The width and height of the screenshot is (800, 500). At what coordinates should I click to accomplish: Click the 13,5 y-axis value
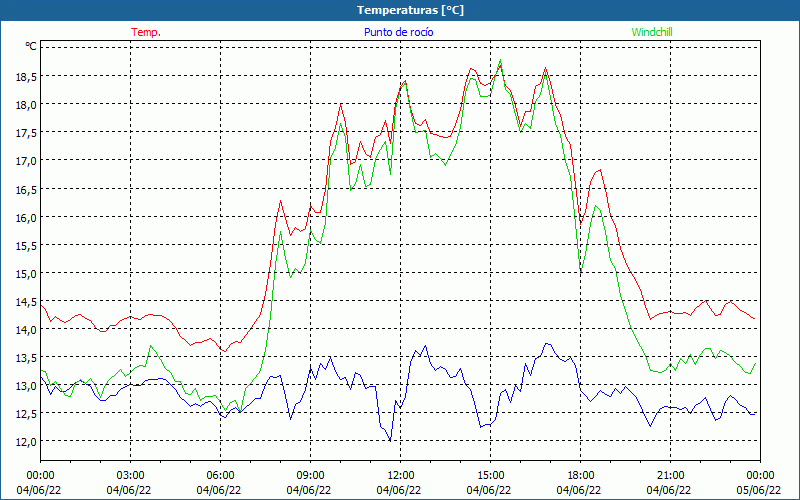[x=28, y=358]
